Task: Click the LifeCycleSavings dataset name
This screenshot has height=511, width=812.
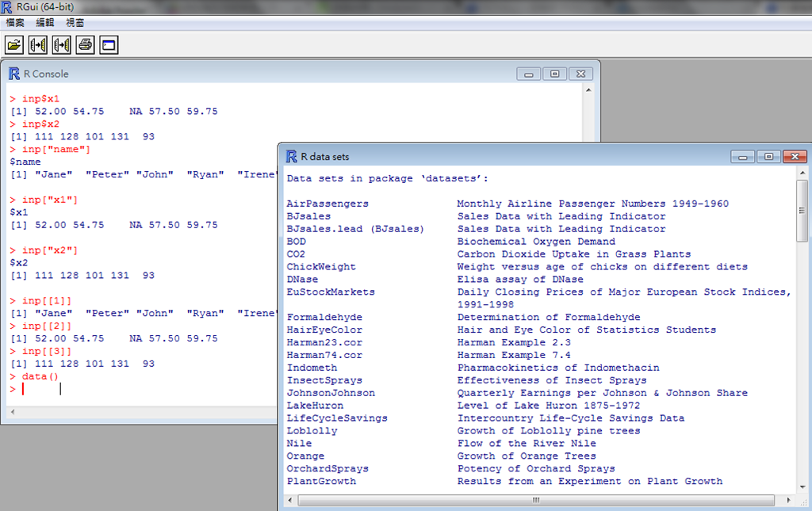Action: coord(337,418)
